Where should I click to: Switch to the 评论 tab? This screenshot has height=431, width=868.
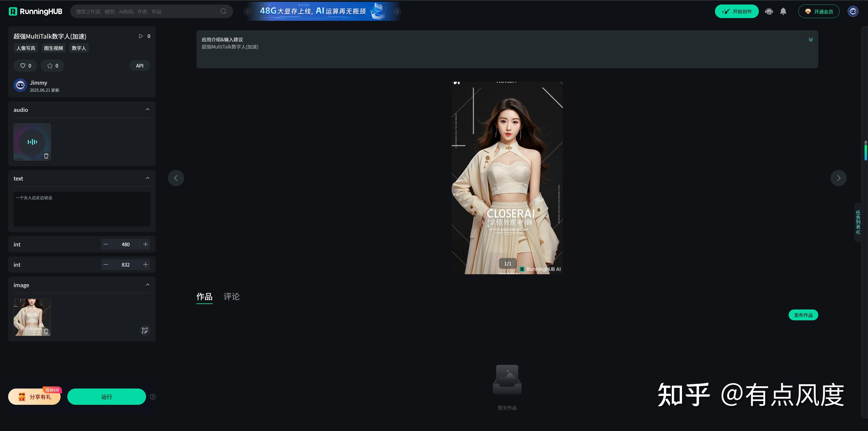pyautogui.click(x=231, y=297)
